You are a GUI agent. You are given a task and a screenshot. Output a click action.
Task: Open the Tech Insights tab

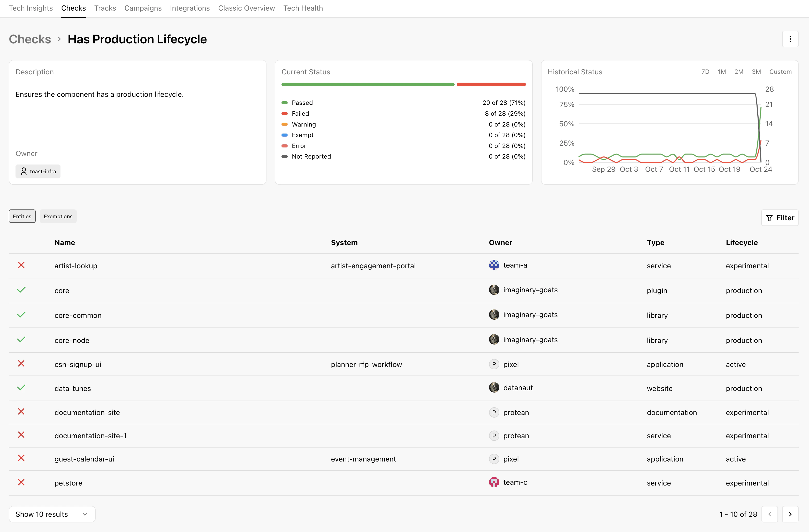(31, 8)
